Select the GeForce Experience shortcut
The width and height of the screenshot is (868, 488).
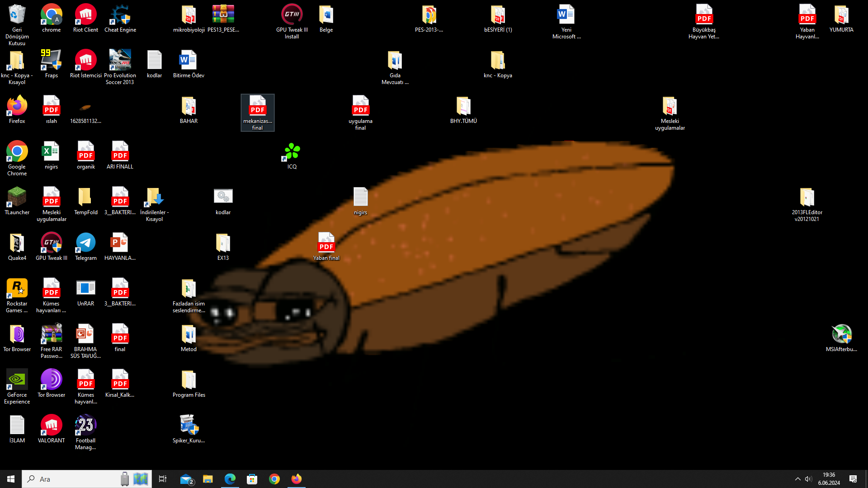[x=17, y=386]
